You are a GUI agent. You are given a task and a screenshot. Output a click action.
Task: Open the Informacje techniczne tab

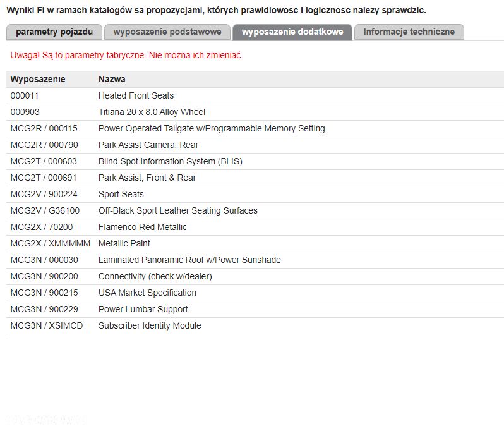click(409, 32)
